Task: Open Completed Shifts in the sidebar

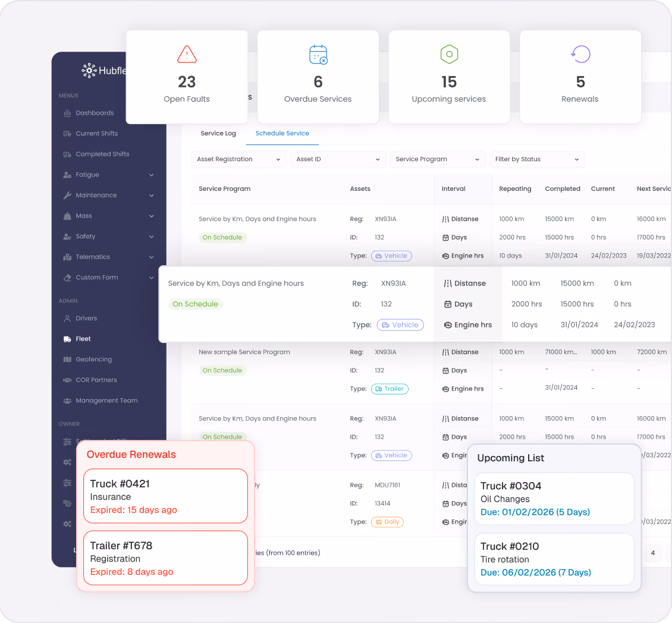Action: tap(102, 154)
